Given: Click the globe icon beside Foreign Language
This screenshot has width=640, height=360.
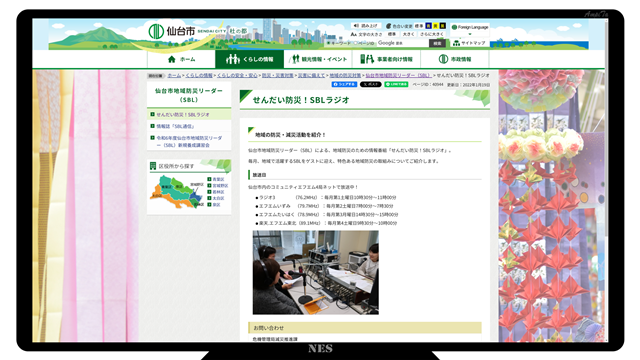Looking at the screenshot, I should [x=454, y=27].
